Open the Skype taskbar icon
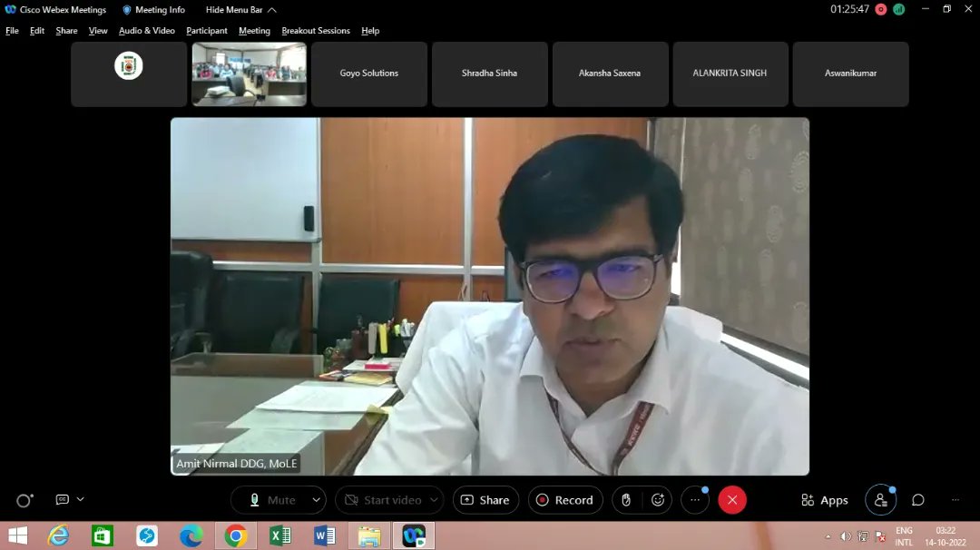 (148, 535)
